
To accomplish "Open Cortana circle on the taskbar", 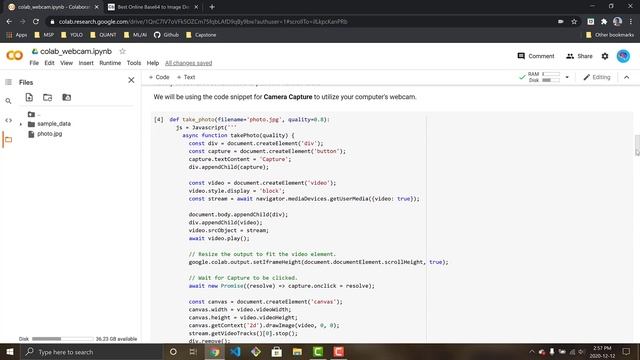I will pyautogui.click(x=173, y=352).
